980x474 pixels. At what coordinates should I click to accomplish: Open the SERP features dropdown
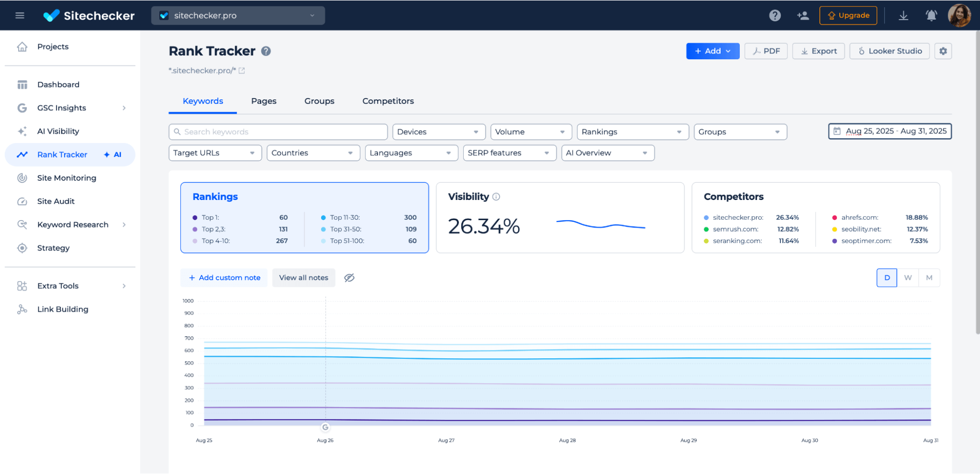click(509, 153)
